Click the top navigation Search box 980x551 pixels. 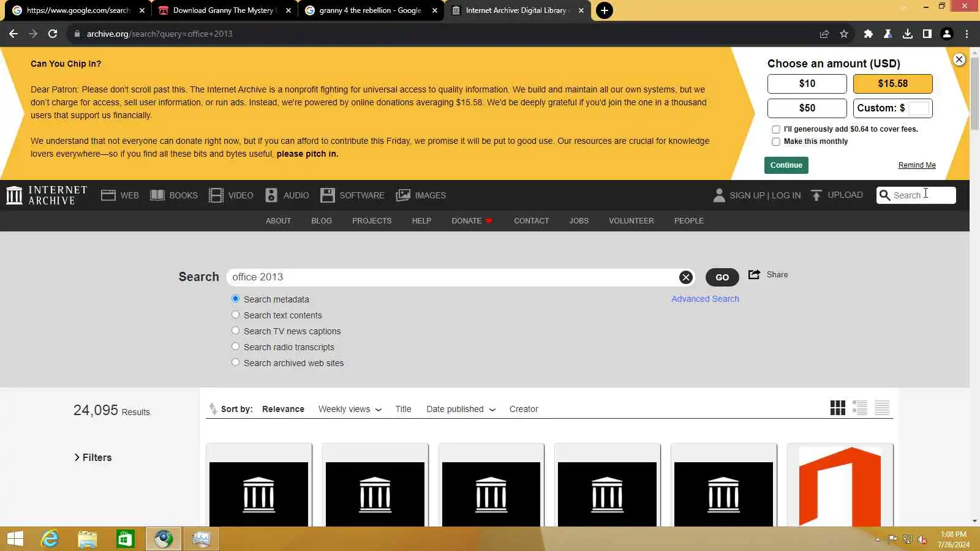(x=916, y=195)
